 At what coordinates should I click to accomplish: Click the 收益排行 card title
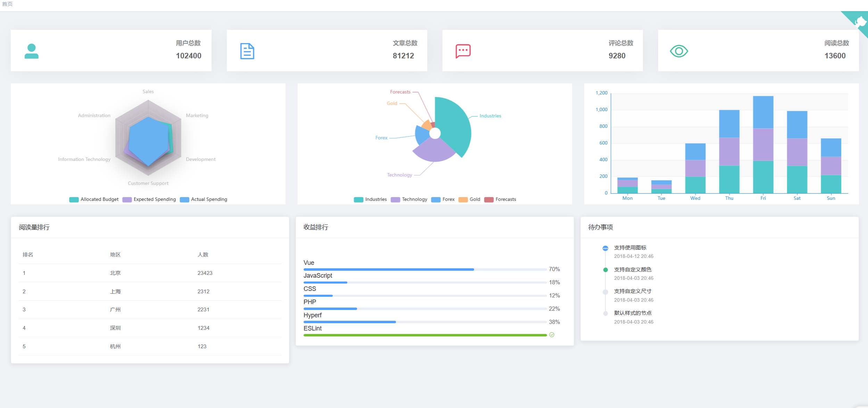pyautogui.click(x=316, y=227)
